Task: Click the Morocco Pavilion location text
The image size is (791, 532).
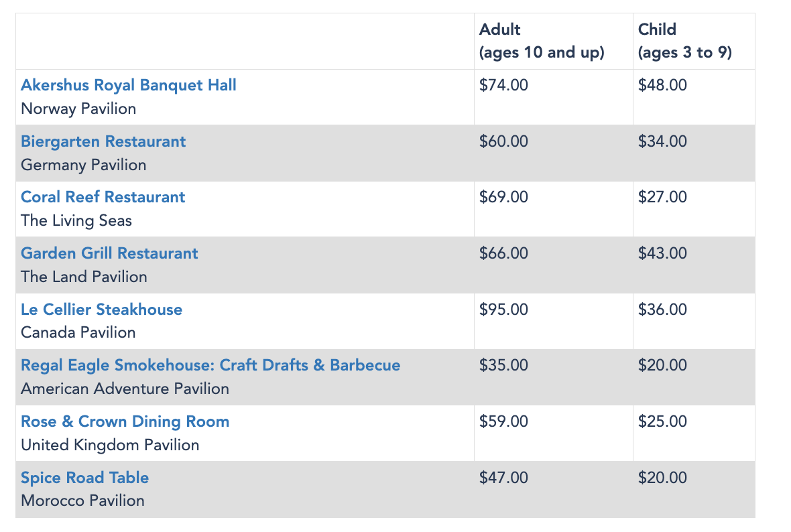Action: coord(82,501)
